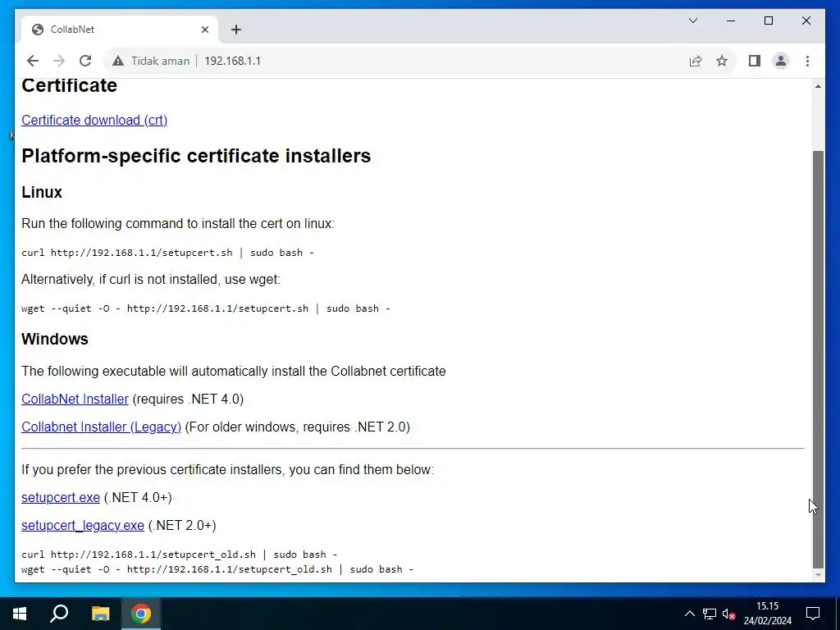The width and height of the screenshot is (840, 630).
Task: Click 'Run the following command' sentence
Action: pyautogui.click(x=178, y=223)
